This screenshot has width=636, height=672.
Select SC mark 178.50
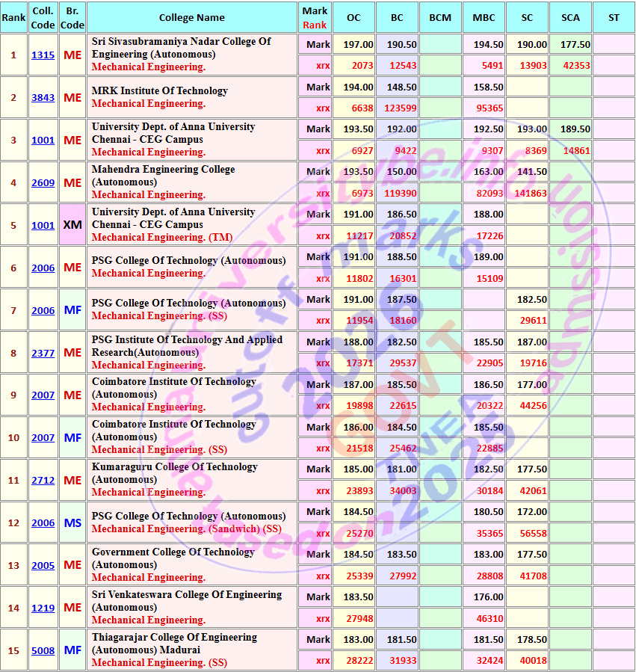pos(532,639)
